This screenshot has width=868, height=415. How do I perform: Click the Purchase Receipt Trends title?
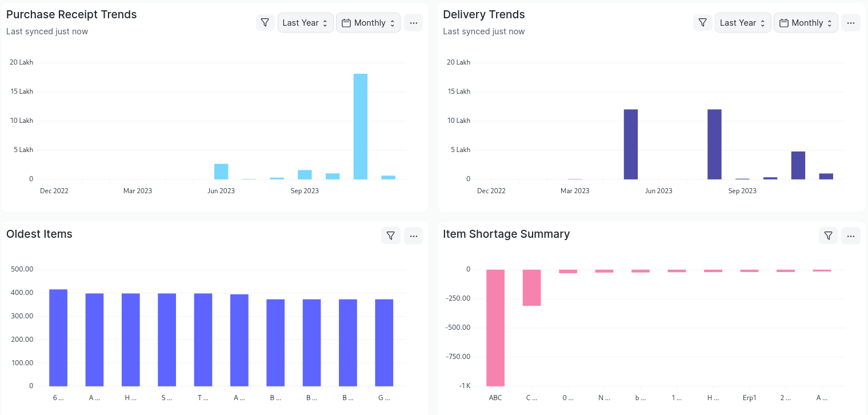(x=71, y=14)
